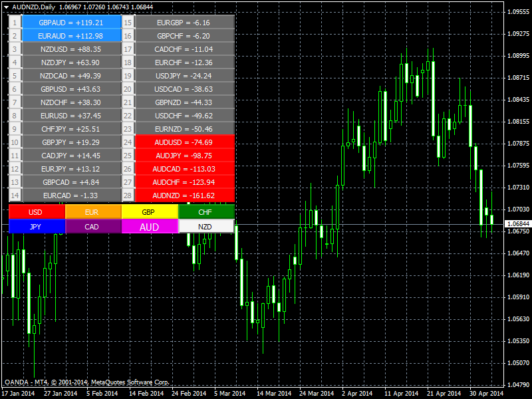Toggle the yellow GBP currency filter

[149, 212]
